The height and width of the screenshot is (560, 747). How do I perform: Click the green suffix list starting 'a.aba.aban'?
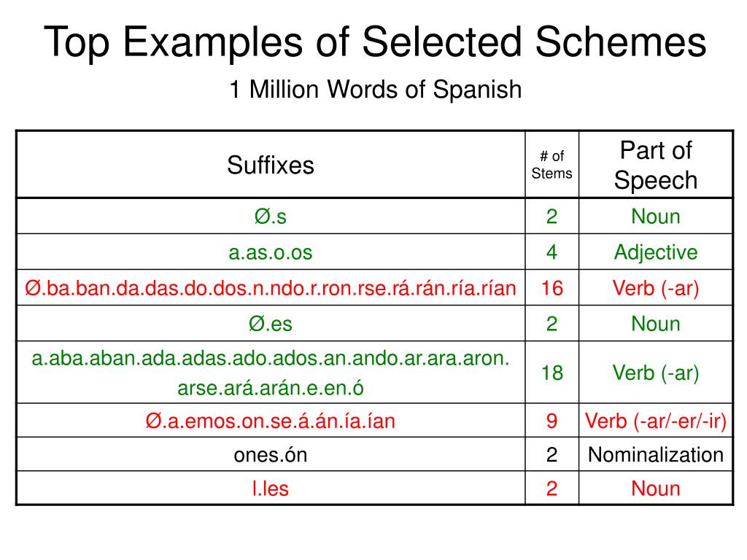pos(271,373)
